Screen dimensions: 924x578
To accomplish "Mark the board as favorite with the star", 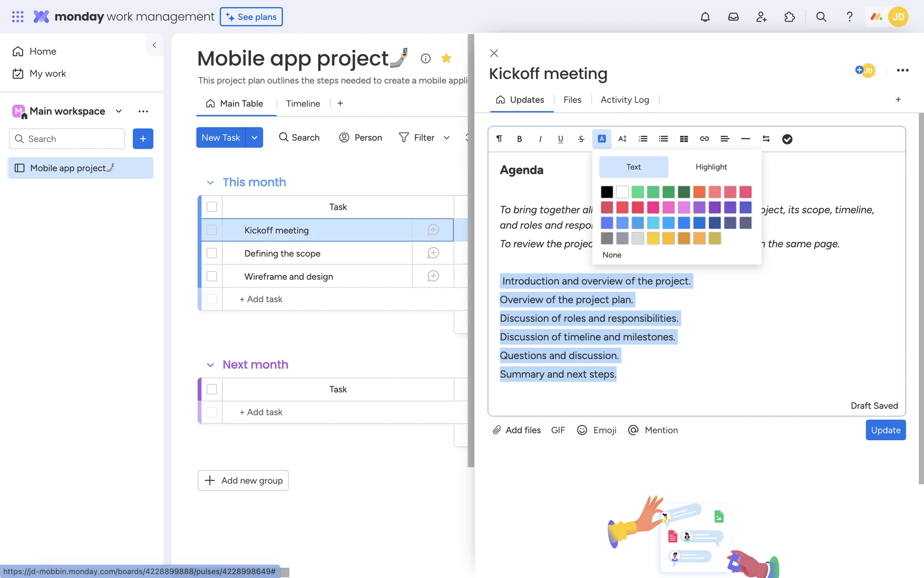I will pos(446,58).
